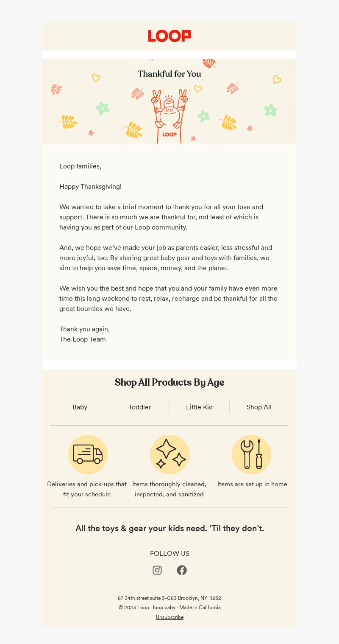The width and height of the screenshot is (339, 644).
Task: Click the items cleaned and sanitized caption
Action: [x=169, y=489]
